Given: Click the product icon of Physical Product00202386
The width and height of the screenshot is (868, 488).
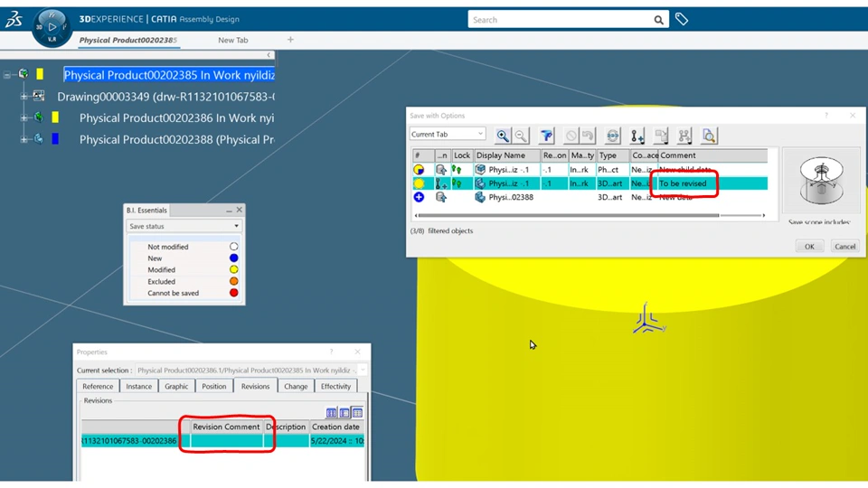Looking at the screenshot, I should 38,117.
